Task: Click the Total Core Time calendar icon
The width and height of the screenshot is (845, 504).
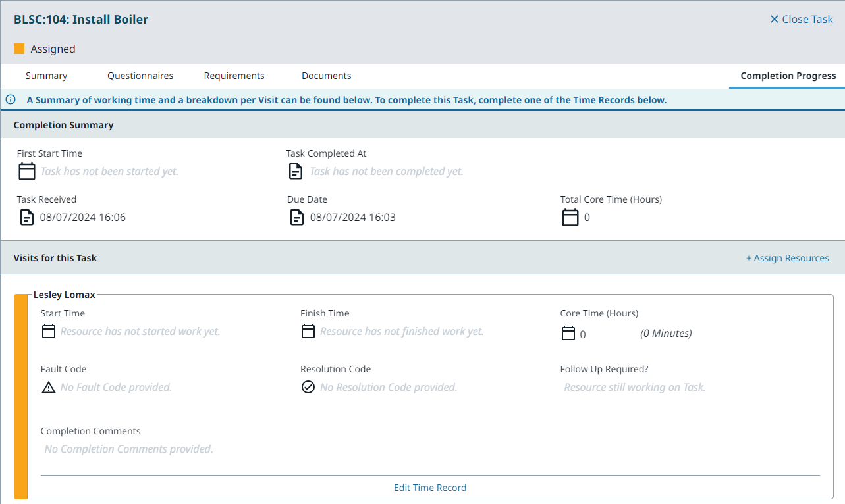Action: (570, 217)
